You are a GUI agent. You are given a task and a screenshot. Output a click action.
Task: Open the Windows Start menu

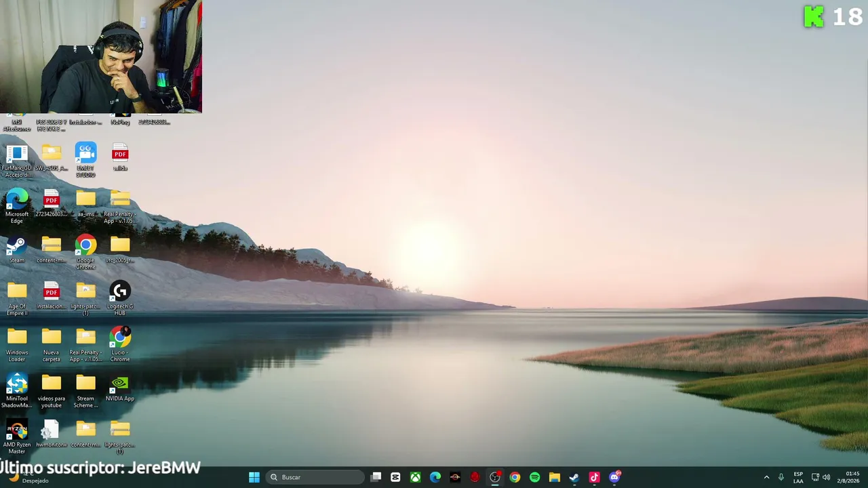pos(254,477)
